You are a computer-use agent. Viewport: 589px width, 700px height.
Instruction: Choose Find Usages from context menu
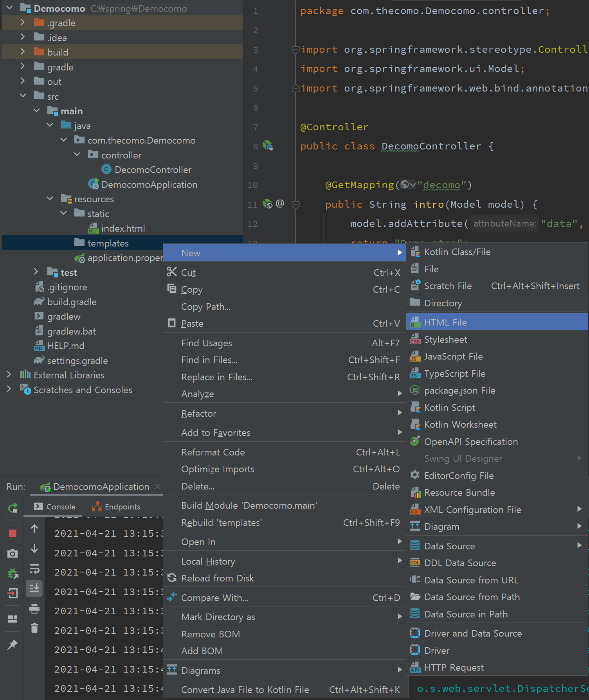[285, 343]
